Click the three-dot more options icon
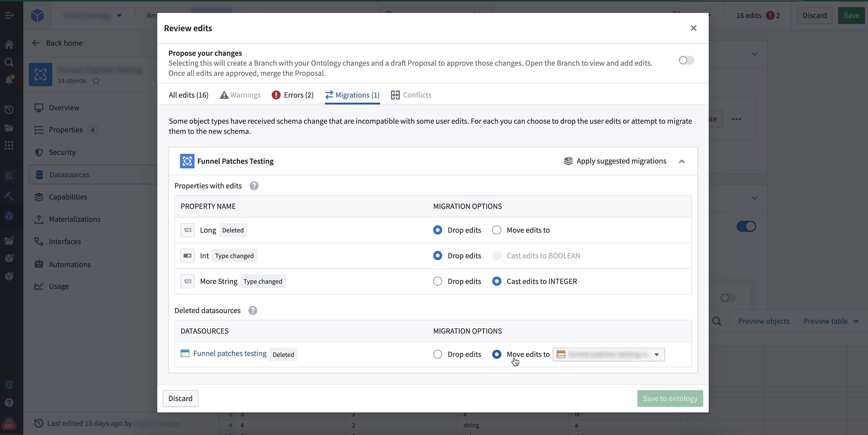Viewport: 868px width, 435px height. click(x=736, y=119)
